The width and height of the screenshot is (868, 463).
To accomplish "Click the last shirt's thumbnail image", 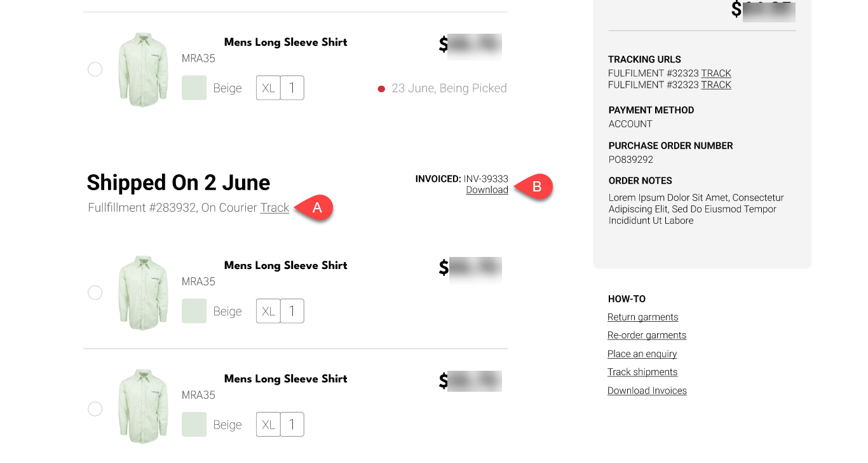I will point(143,407).
